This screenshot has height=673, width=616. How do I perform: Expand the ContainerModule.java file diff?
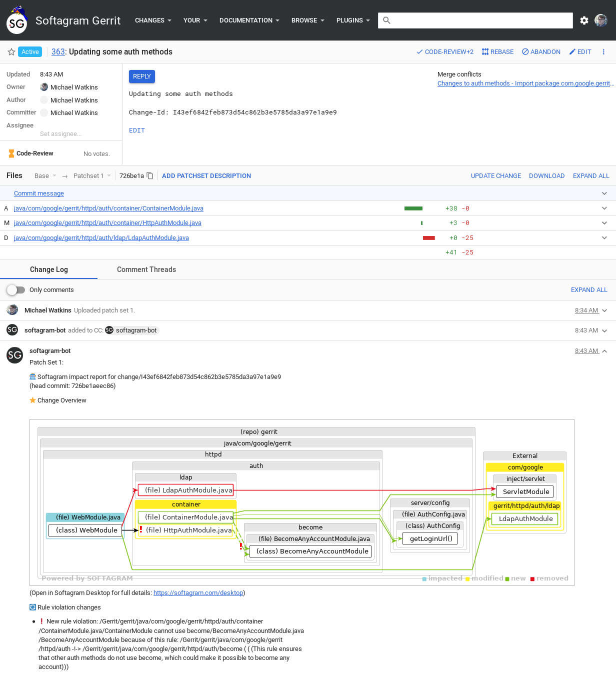[604, 208]
